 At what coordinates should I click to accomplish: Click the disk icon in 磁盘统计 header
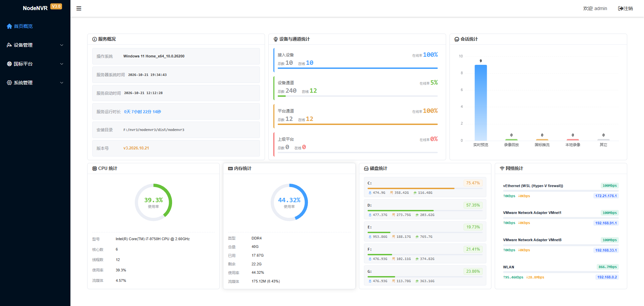click(366, 169)
